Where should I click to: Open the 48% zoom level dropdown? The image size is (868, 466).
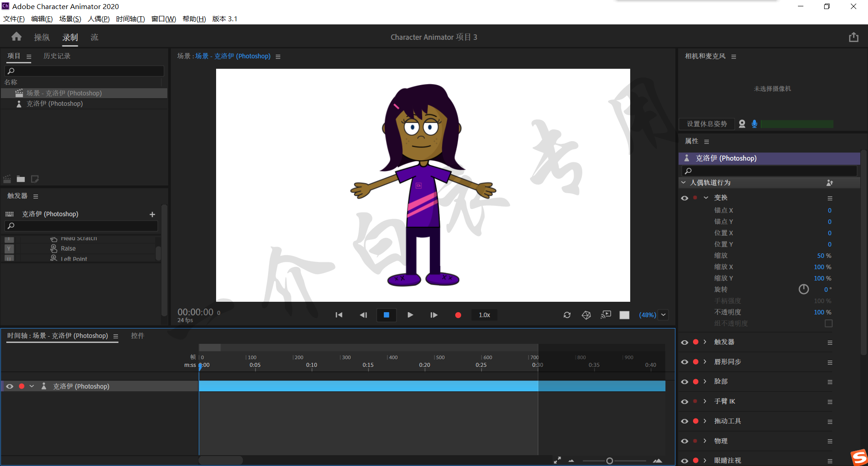pyautogui.click(x=663, y=315)
